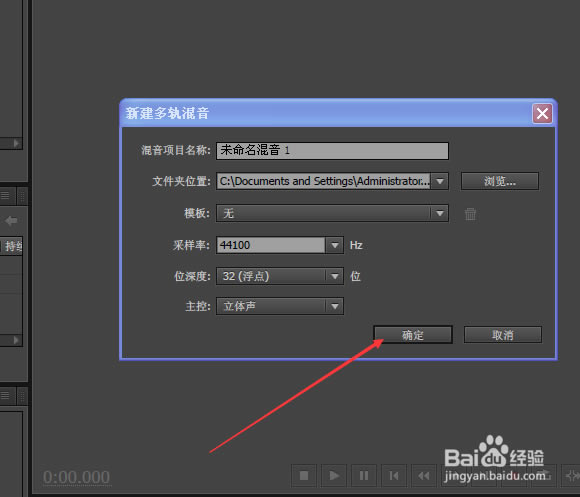The height and width of the screenshot is (497, 580).
Task: Click the Rewind transport button
Action: coord(424,476)
